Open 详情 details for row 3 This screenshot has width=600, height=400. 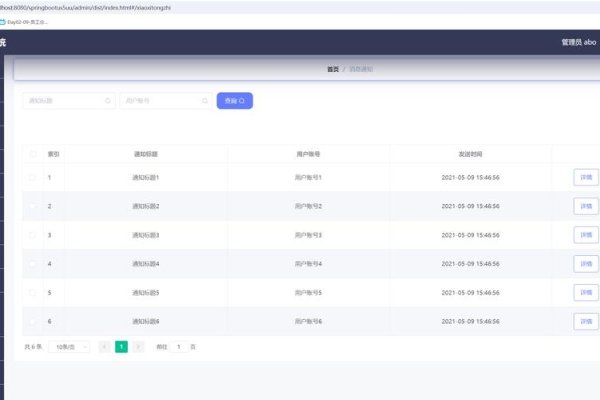[586, 235]
